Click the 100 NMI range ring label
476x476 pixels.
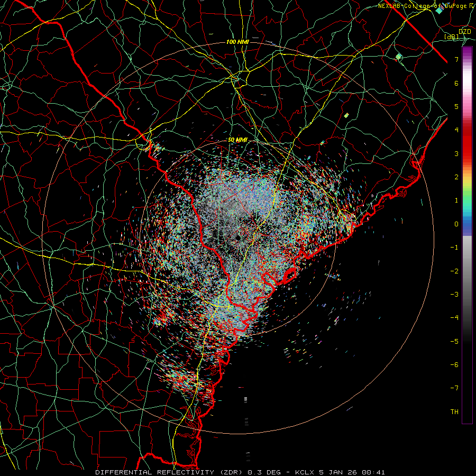point(237,42)
